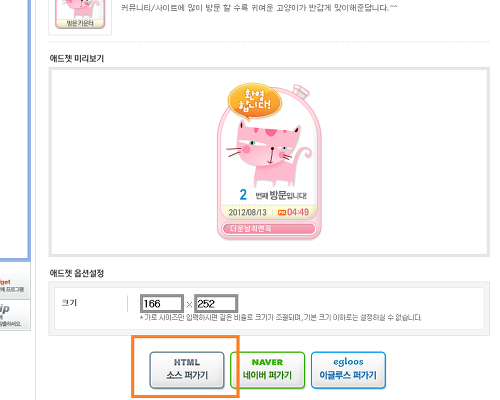Click the HTML 소스 퍼가기 button
Screen dimensions: 500x400
(187, 370)
